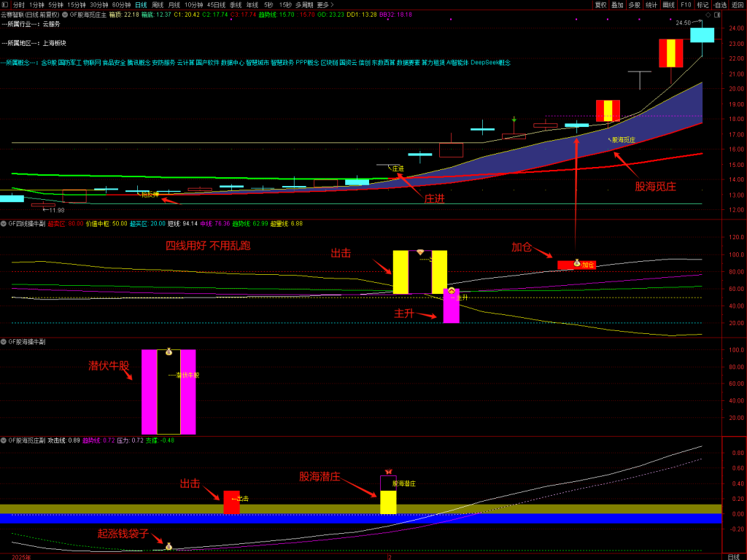Click the yellow-red signal bar near 24.50
747x560 pixels.
click(670, 52)
